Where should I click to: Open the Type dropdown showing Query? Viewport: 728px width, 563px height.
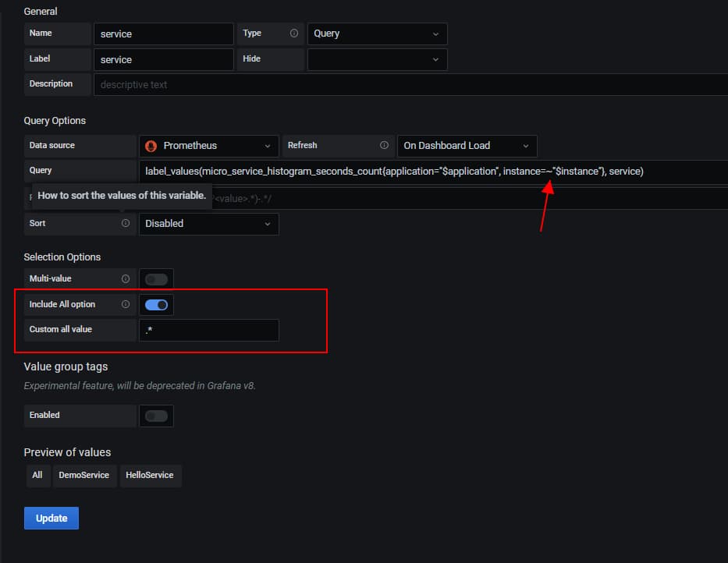pos(377,34)
